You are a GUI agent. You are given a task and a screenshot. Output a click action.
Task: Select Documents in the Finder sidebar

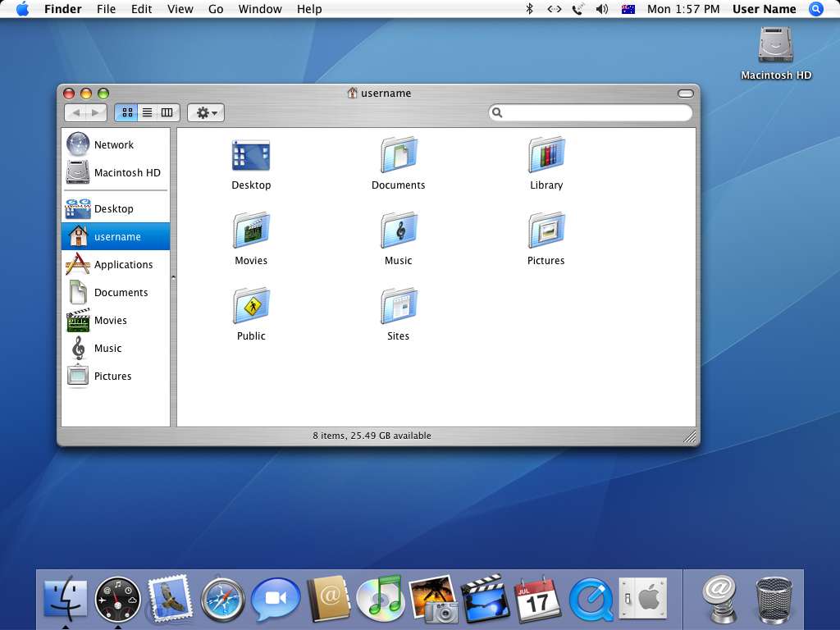pyautogui.click(x=116, y=293)
